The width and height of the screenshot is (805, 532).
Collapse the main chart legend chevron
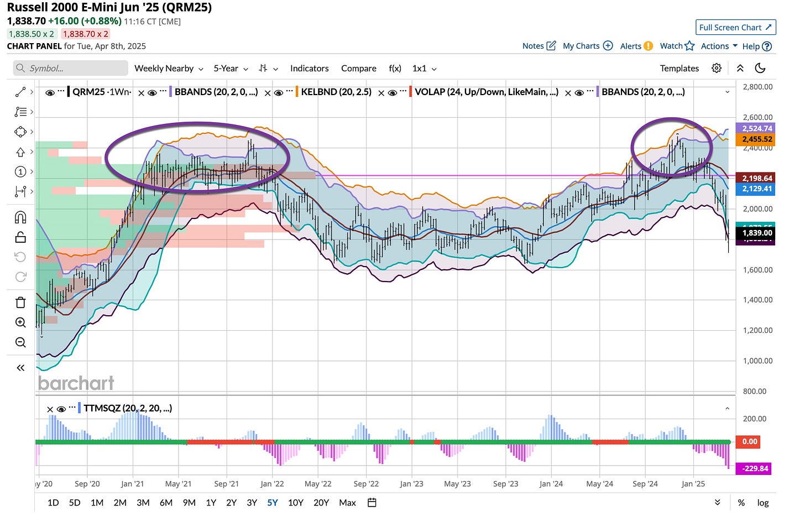tap(728, 92)
